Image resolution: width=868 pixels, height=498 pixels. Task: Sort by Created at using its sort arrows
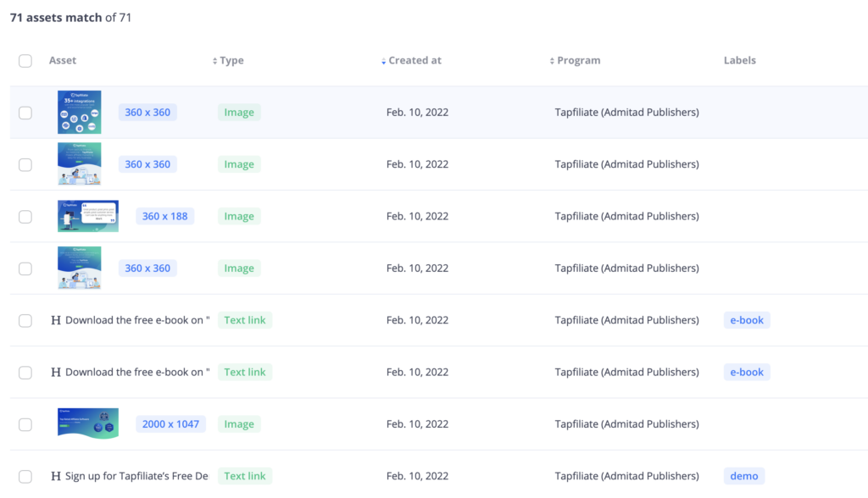[x=383, y=60]
